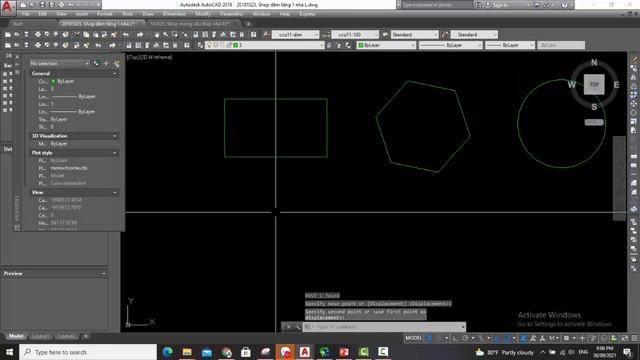Open the ccu11-100 style dropdown
Viewport: 640px width, 360px height.
click(355, 35)
